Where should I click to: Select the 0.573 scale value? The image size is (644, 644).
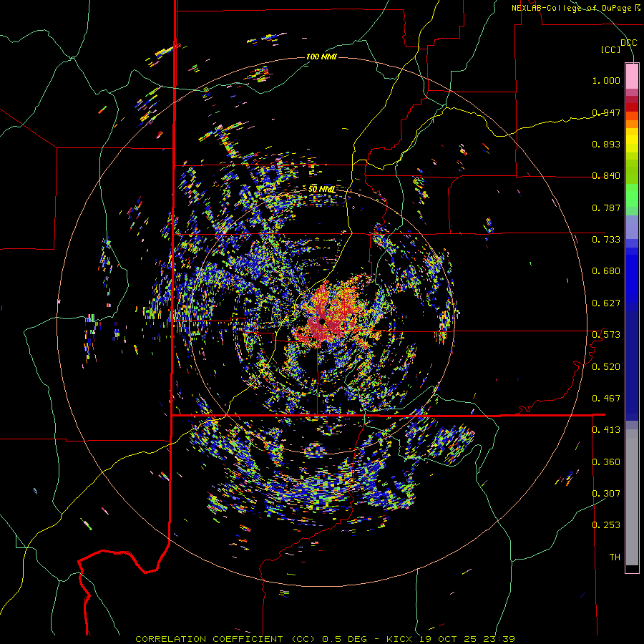pos(606,334)
